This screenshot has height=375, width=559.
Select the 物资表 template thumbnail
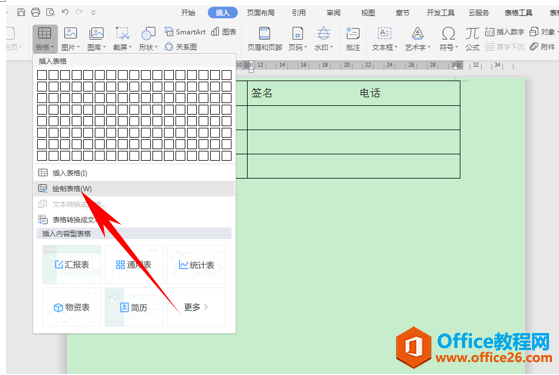(72, 307)
